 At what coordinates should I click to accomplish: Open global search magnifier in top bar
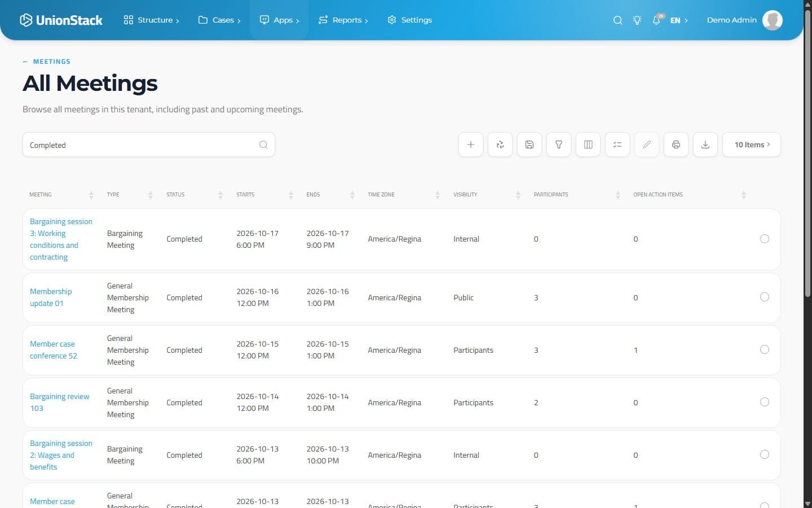pos(618,20)
